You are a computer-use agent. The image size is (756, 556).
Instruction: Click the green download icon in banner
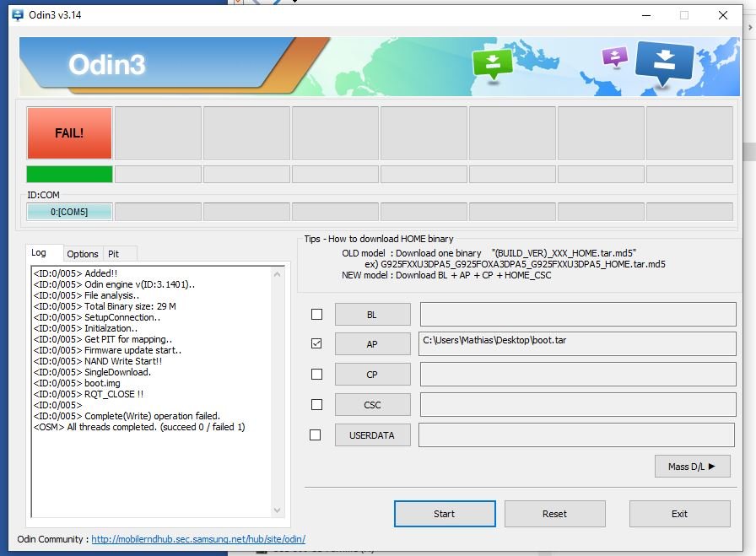(492, 64)
